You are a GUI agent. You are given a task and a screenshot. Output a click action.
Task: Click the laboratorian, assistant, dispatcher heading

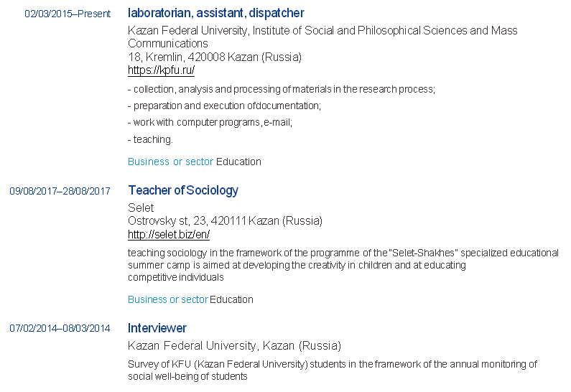click(x=215, y=13)
